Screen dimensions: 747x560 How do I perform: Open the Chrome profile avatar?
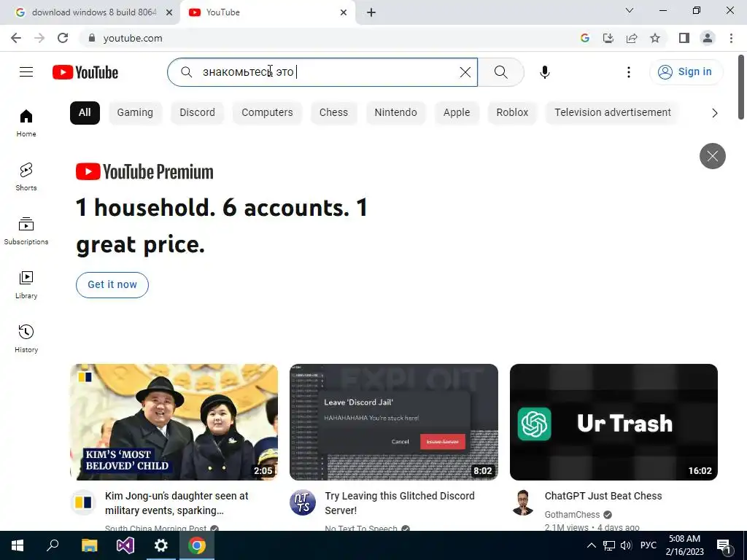click(708, 38)
